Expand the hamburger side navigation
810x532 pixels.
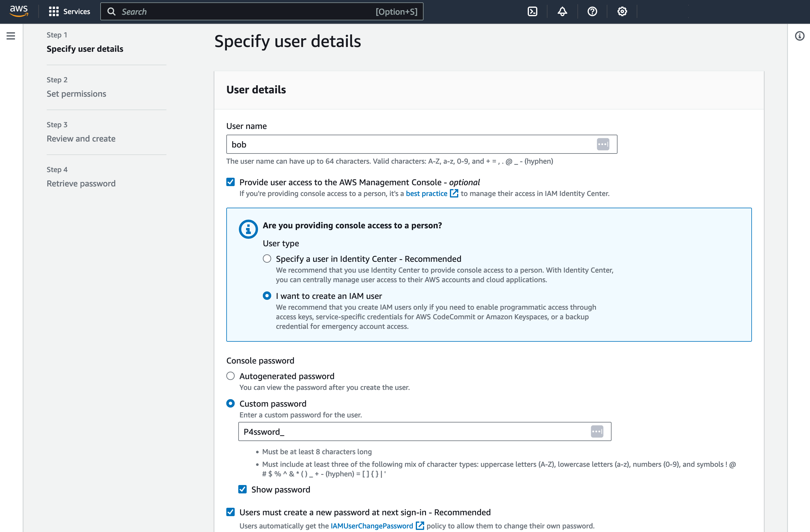tap(11, 36)
